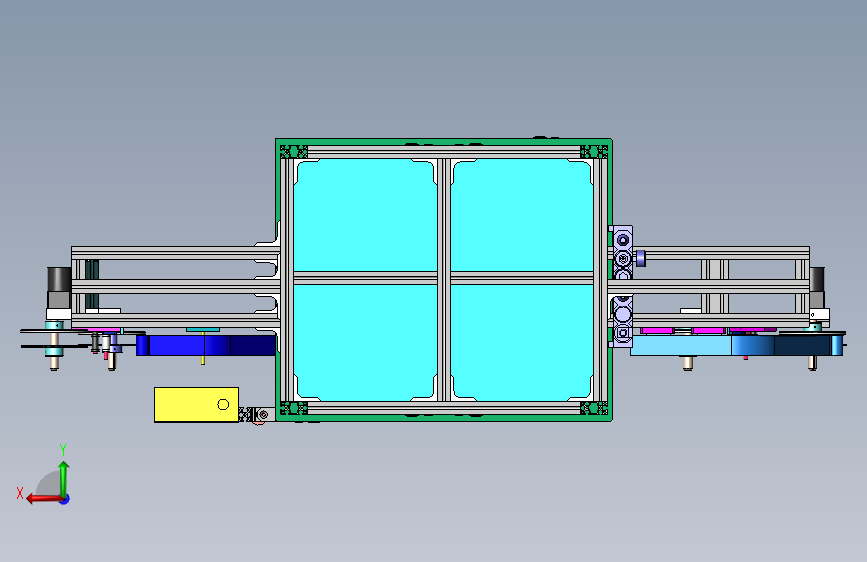Select the upper lavender bracket on the frame's right side
Image resolution: width=867 pixels, height=562 pixels.
(x=623, y=252)
